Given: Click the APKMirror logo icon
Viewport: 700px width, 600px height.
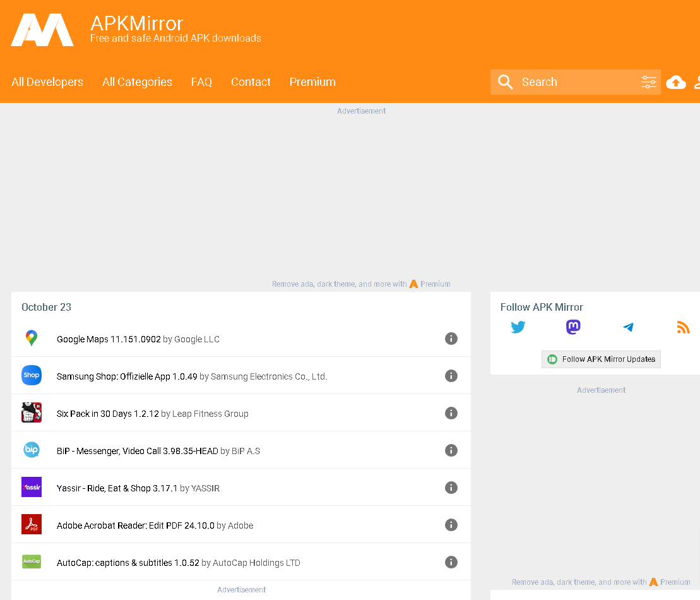Looking at the screenshot, I should tap(42, 30).
